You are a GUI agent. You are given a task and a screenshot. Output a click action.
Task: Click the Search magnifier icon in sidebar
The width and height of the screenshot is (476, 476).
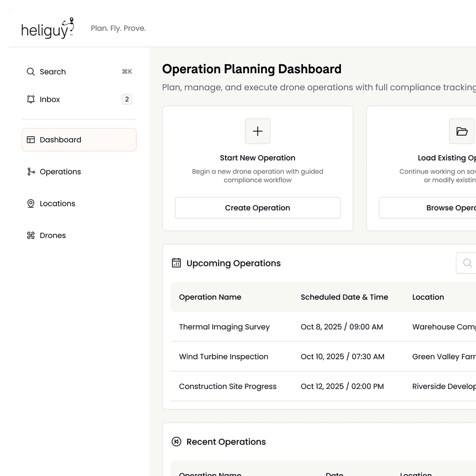click(31, 72)
